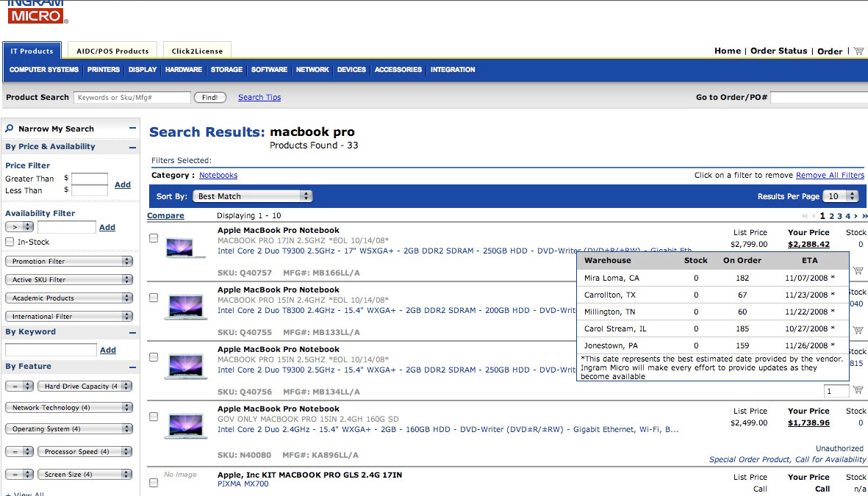Click the Compare link
Image resolution: width=868 pixels, height=496 pixels.
(x=165, y=215)
